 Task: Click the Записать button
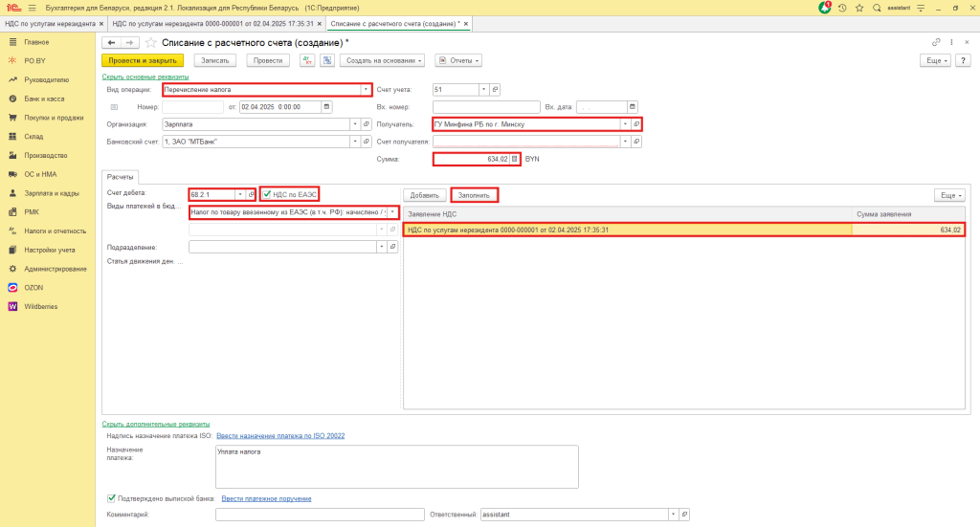click(x=215, y=60)
